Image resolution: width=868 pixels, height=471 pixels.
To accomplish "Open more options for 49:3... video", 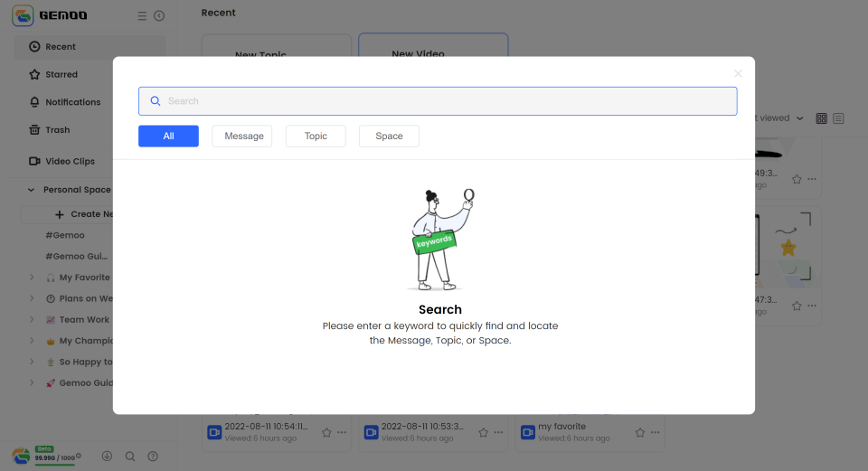I will [812, 179].
